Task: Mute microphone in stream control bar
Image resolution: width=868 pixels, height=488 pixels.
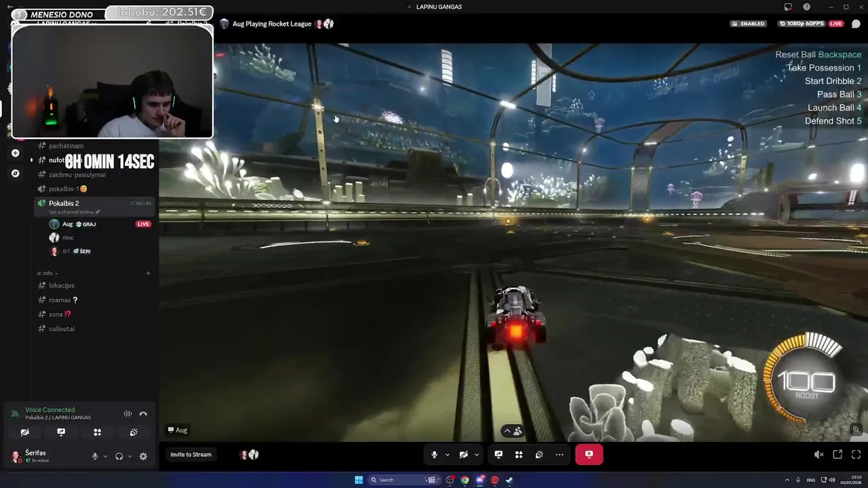Action: [435, 454]
